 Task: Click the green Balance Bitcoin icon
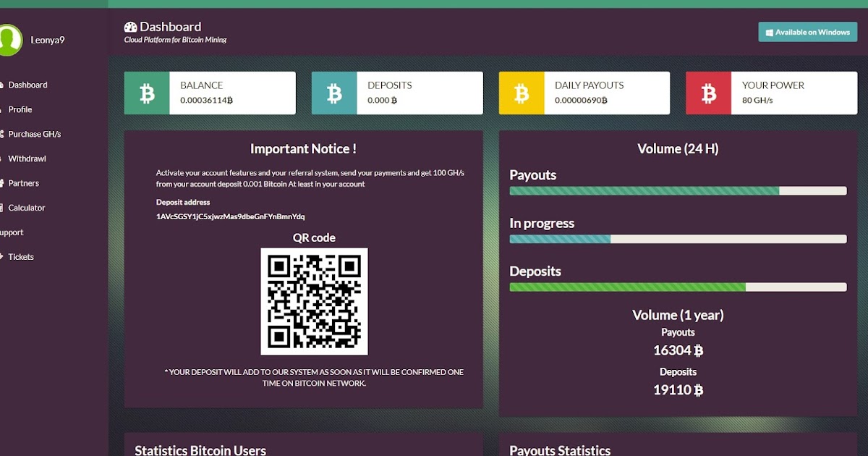[x=147, y=93]
